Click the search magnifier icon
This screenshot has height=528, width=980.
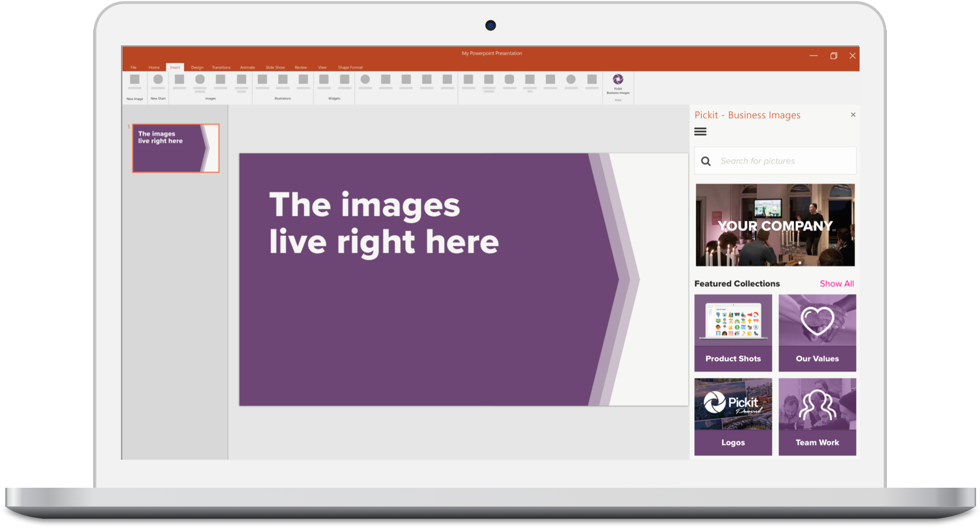[x=706, y=161]
